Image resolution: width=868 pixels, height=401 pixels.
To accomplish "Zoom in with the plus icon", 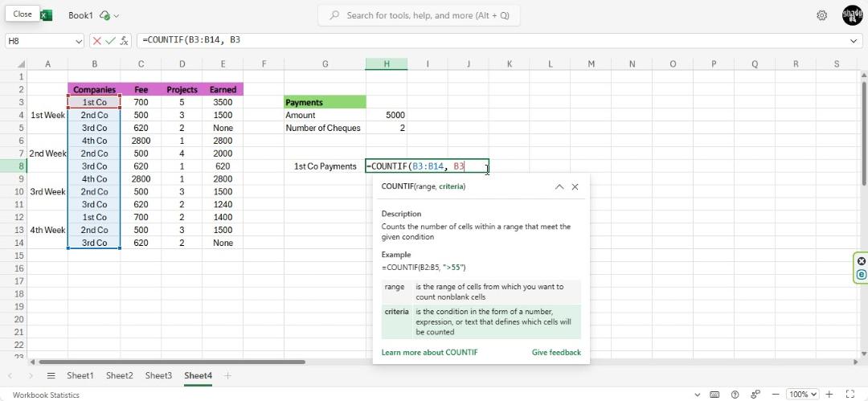I will pyautogui.click(x=829, y=395).
